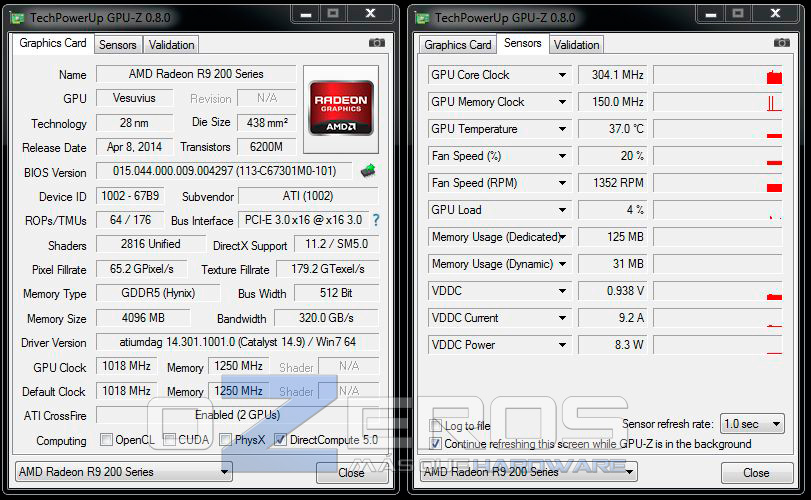Switch to Graphics Card tab in right window
The height and width of the screenshot is (500, 811).
pyautogui.click(x=457, y=45)
